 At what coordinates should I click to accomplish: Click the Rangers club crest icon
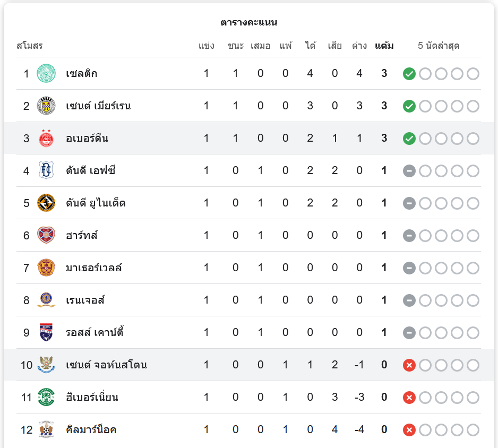(x=46, y=300)
